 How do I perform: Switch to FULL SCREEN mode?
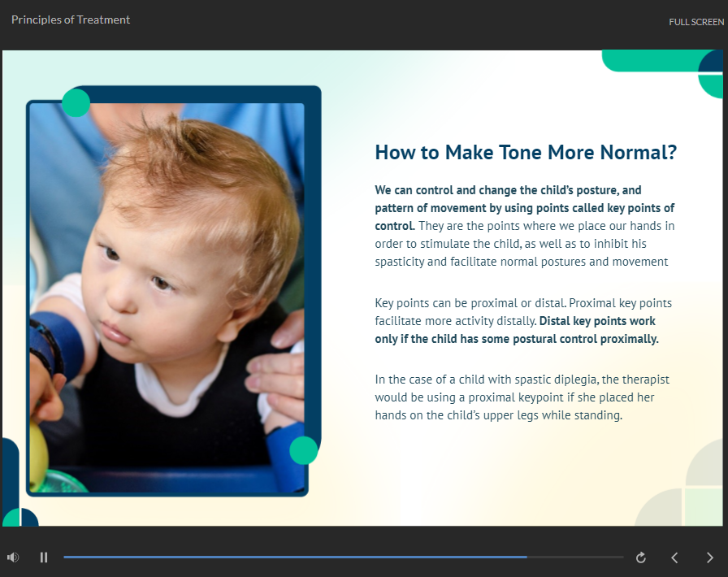(696, 22)
